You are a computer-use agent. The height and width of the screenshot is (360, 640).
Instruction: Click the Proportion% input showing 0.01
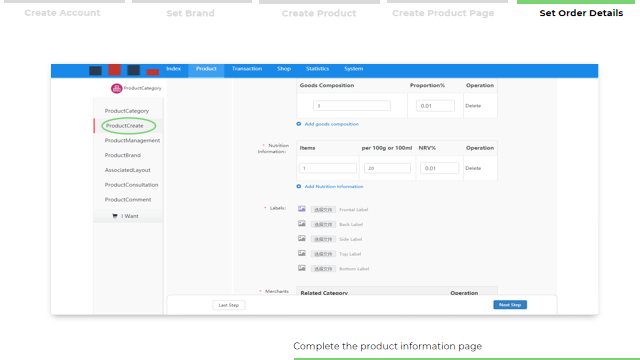[436, 106]
